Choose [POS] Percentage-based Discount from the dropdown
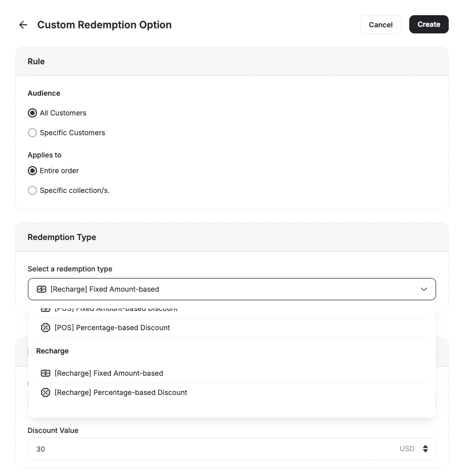Viewport: 469px width, 476px height. [x=112, y=328]
